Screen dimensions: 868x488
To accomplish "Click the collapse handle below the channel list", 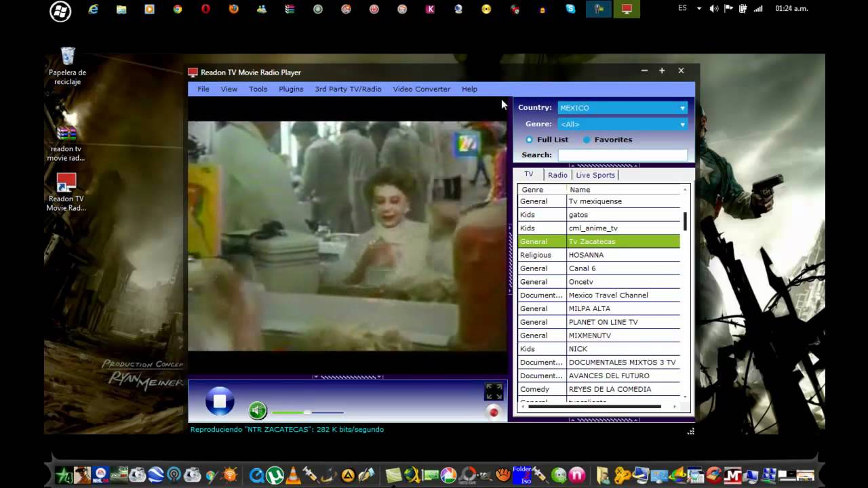I will tap(604, 420).
